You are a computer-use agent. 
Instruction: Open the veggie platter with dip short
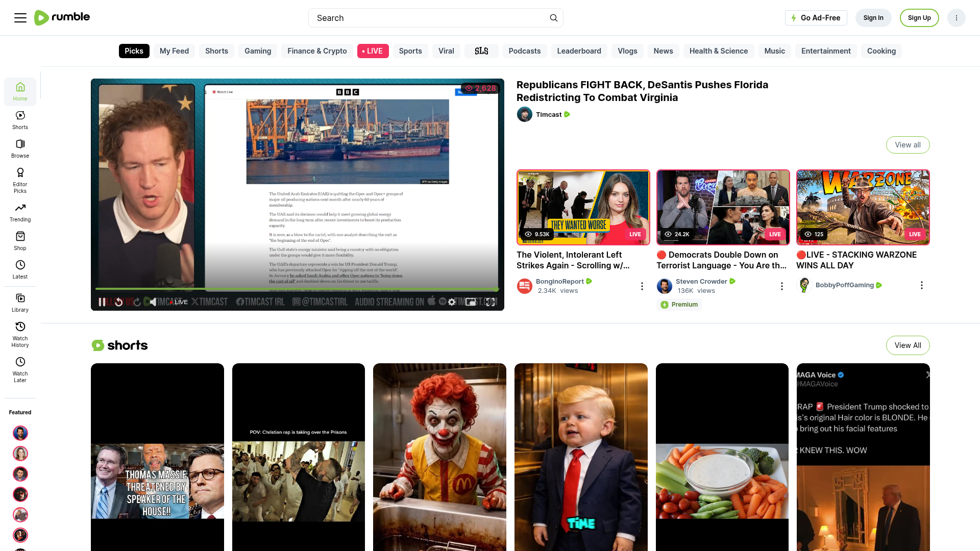[x=722, y=457]
